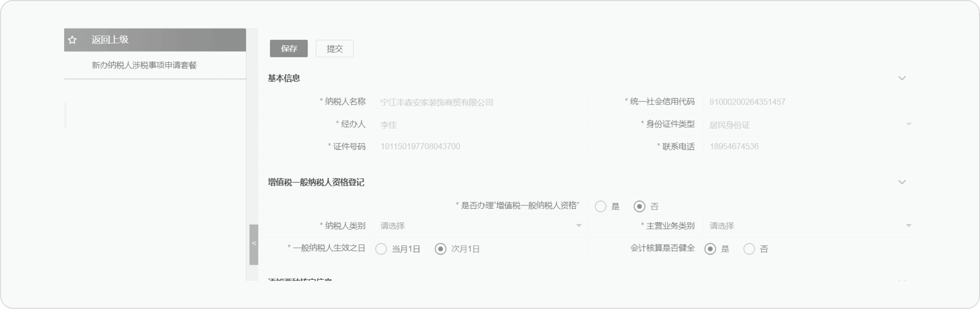The height and width of the screenshot is (309, 980).
Task: Collapse the 增值税一般纳税人资格登记 section chevron
Action: tap(902, 182)
